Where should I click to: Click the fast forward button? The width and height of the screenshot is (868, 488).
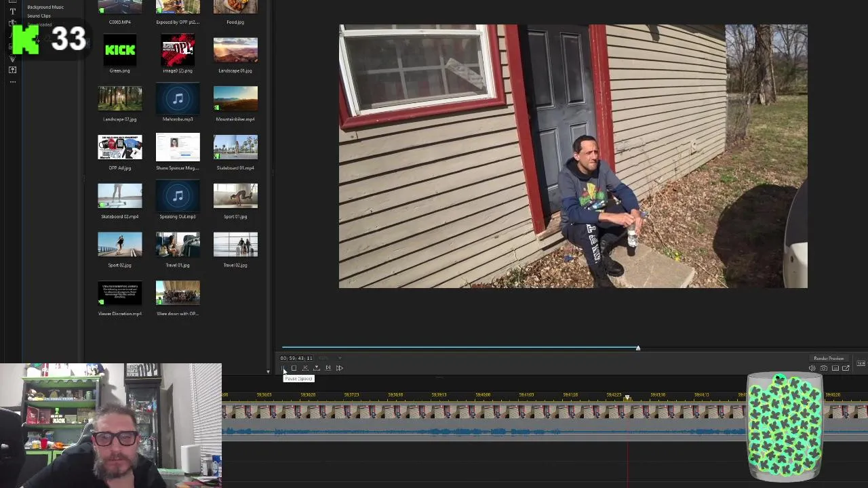tap(340, 368)
